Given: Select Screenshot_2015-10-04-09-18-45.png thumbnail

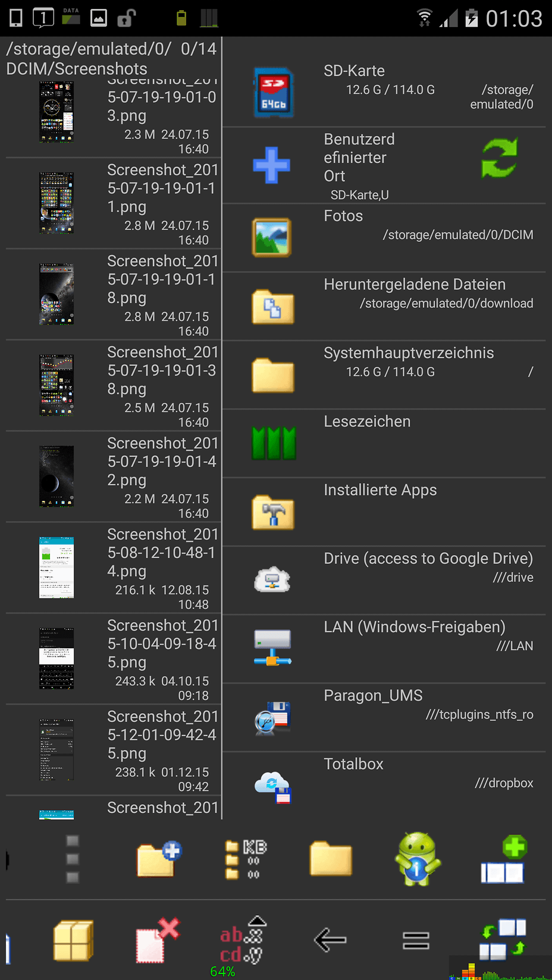Looking at the screenshot, I should pos(57,658).
